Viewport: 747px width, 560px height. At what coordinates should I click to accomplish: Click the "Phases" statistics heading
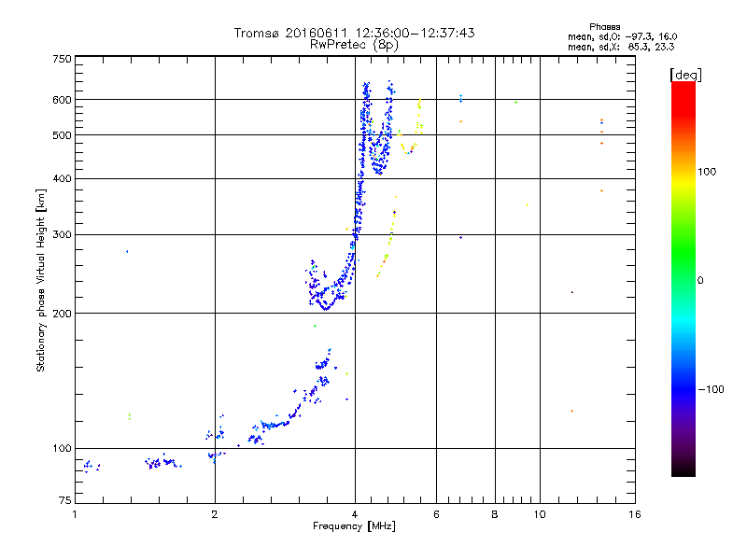[x=604, y=27]
